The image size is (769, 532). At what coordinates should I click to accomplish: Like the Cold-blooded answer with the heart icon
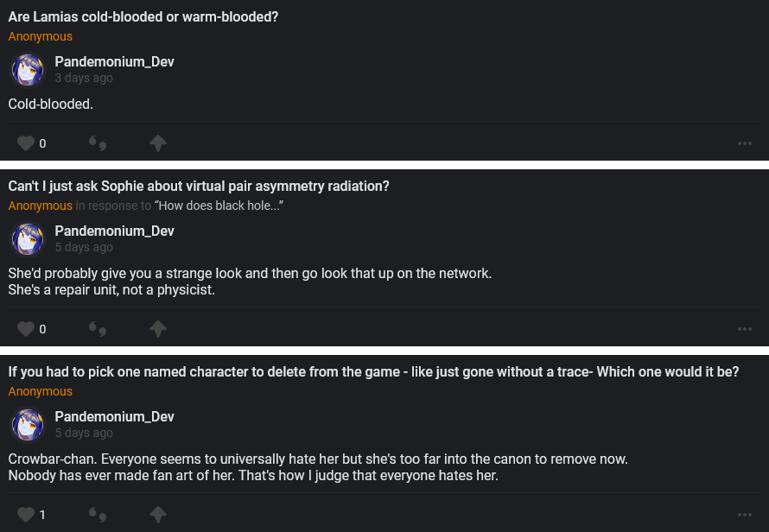26,143
